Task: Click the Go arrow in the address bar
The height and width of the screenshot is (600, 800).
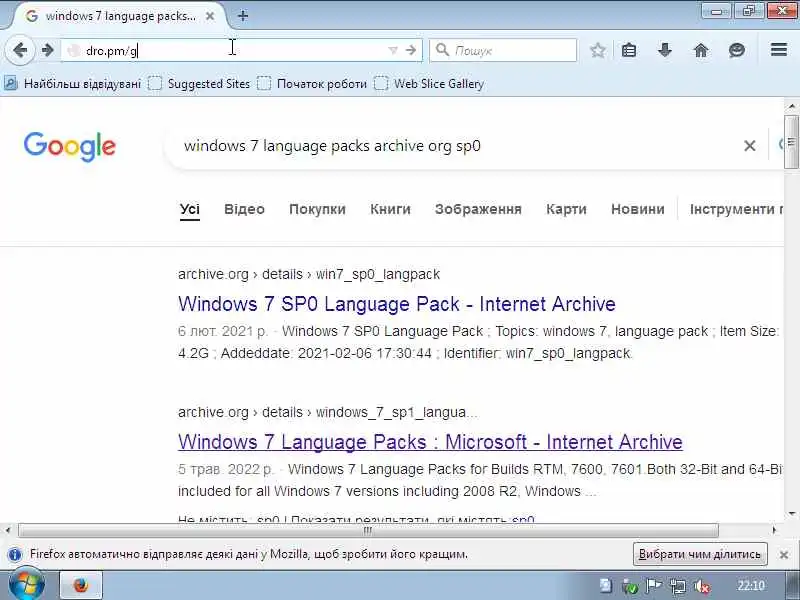Action: [x=411, y=51]
